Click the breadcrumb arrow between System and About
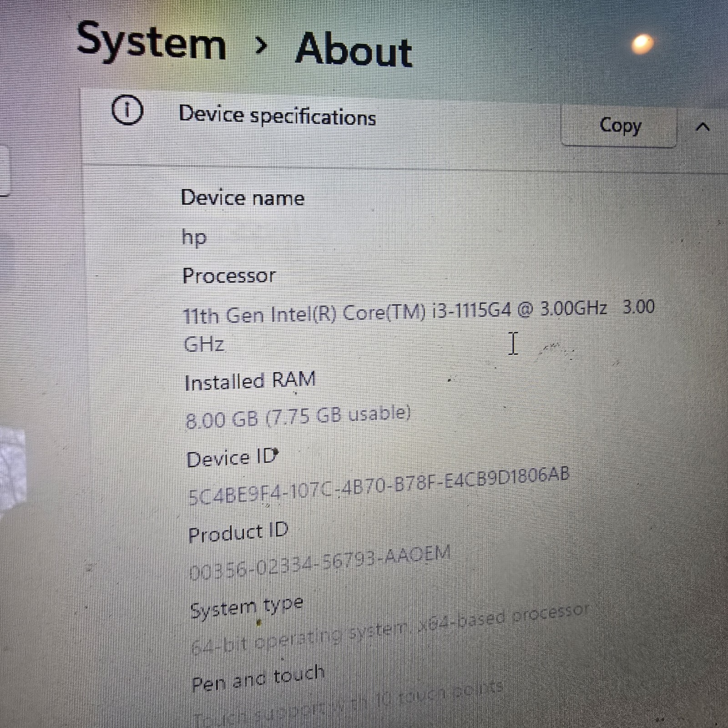Image resolution: width=728 pixels, height=728 pixels. [x=261, y=45]
